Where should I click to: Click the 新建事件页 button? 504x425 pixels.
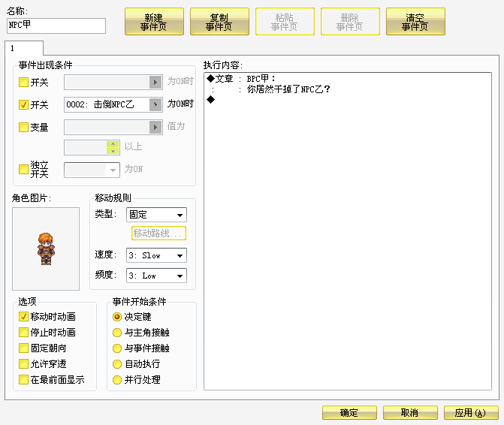tap(154, 22)
